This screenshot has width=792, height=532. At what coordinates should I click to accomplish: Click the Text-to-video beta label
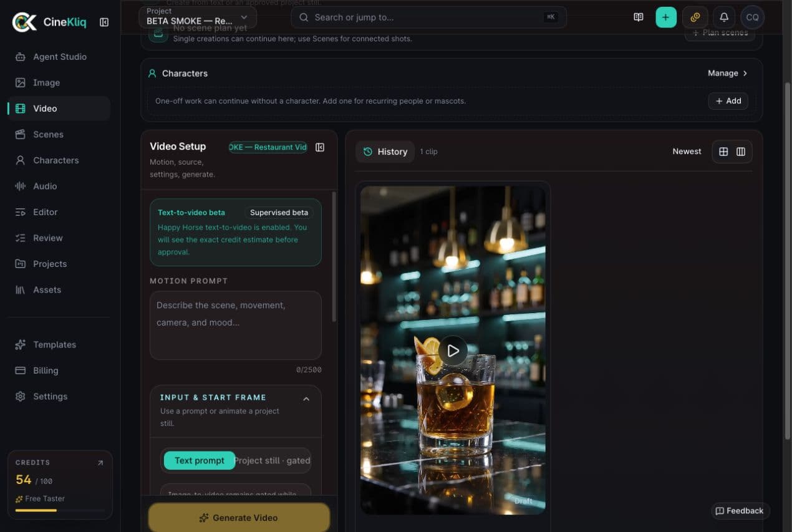coord(191,213)
